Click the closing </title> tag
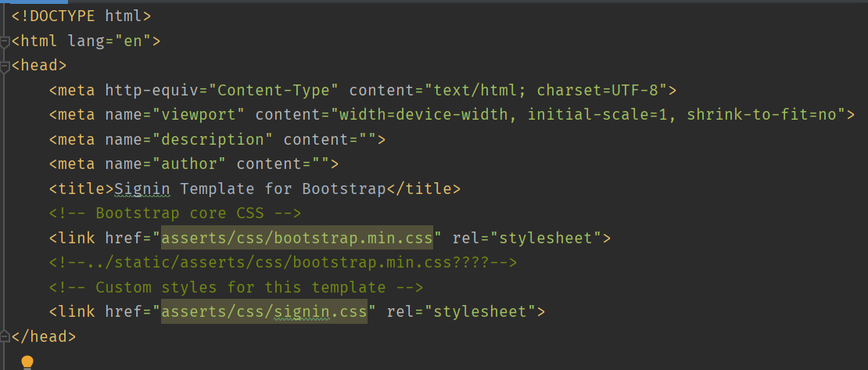 point(423,189)
